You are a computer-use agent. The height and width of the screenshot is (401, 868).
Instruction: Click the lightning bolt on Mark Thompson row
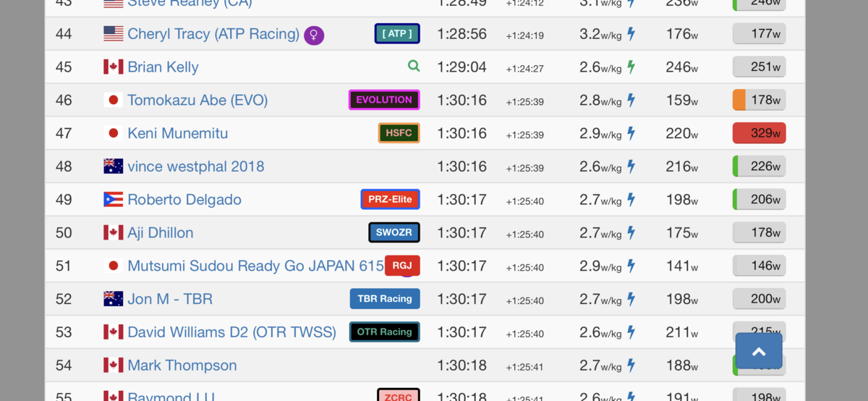[x=631, y=366]
